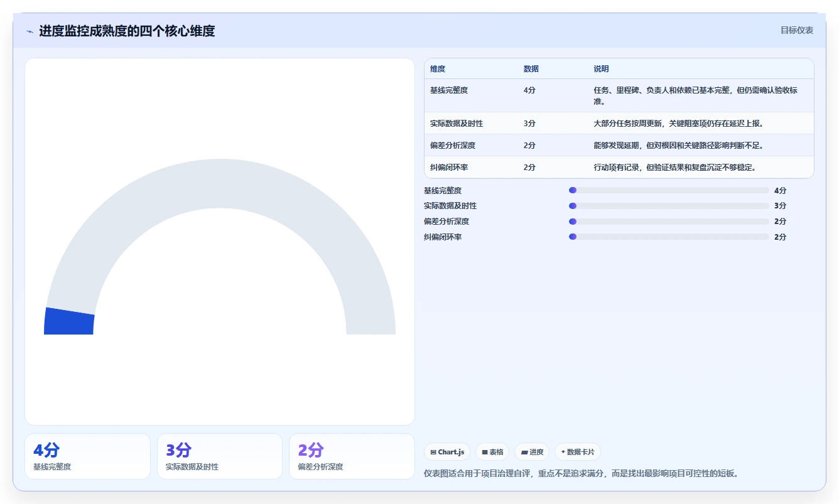Click the grey arc of the gauge chart
The height and width of the screenshot is (504, 839).
click(220, 183)
